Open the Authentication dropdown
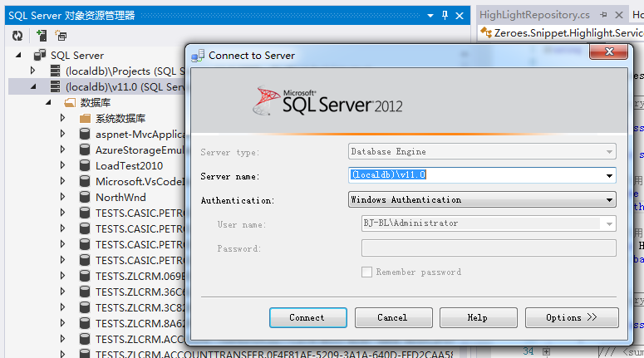The image size is (644, 358). tap(609, 200)
